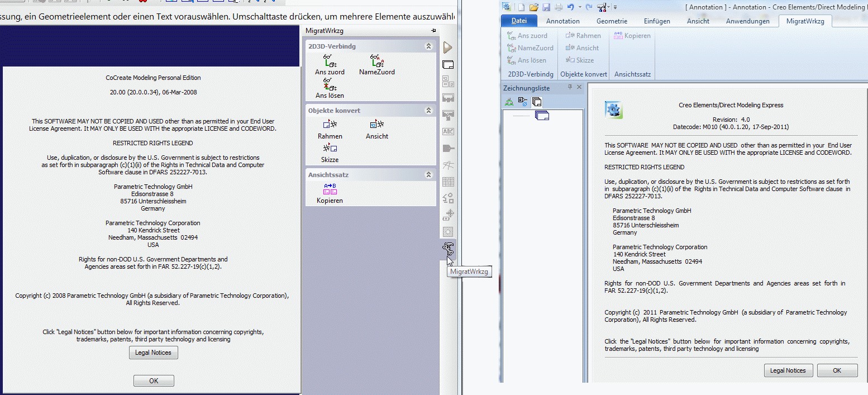The width and height of the screenshot is (868, 395).
Task: Click the hatch pattern icon in vertical toolbar
Action: (x=448, y=231)
